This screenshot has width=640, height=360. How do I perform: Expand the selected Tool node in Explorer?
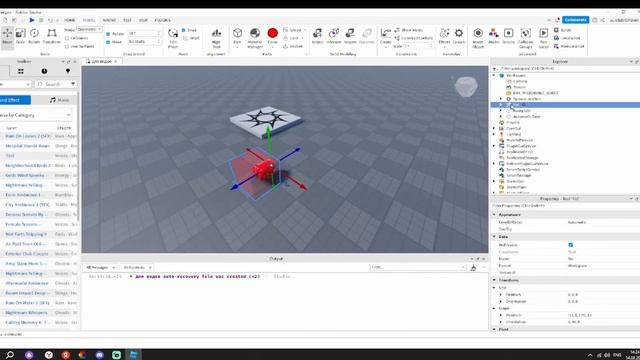(x=501, y=105)
